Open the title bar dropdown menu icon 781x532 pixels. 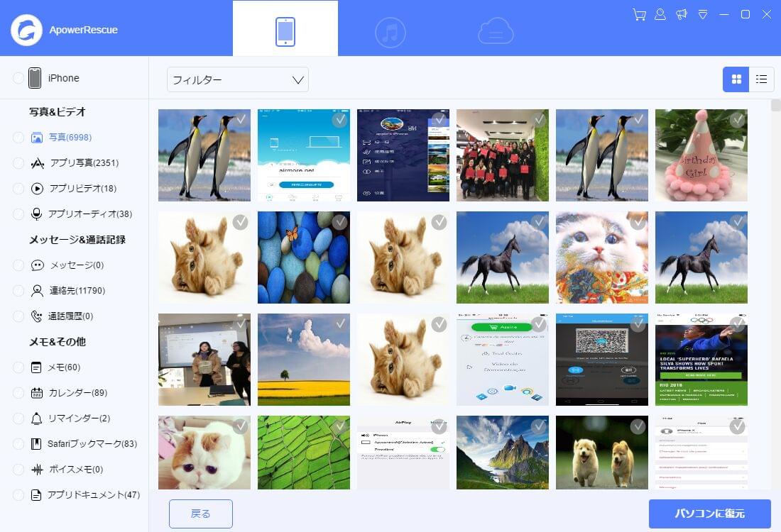pos(703,15)
